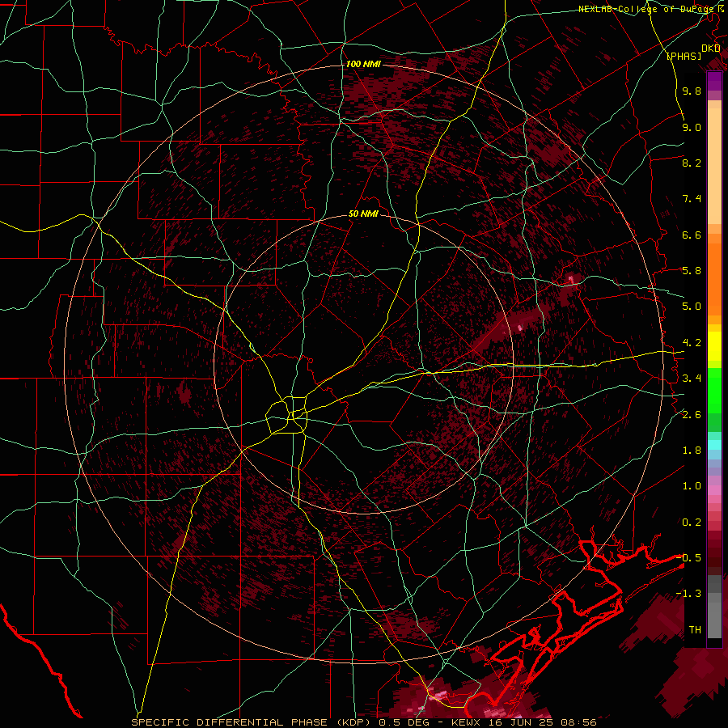Click the 9.8 value on the scale
Image resolution: width=728 pixels, height=728 pixels.
coord(692,91)
